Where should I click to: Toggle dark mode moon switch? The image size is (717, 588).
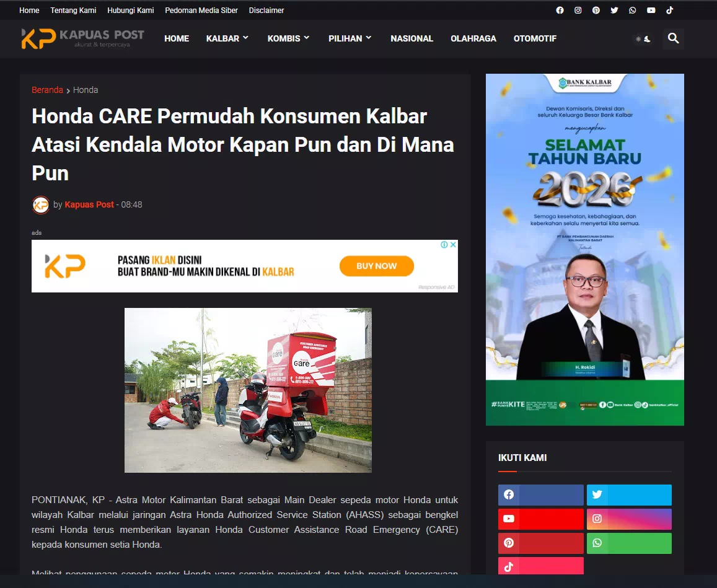643,39
